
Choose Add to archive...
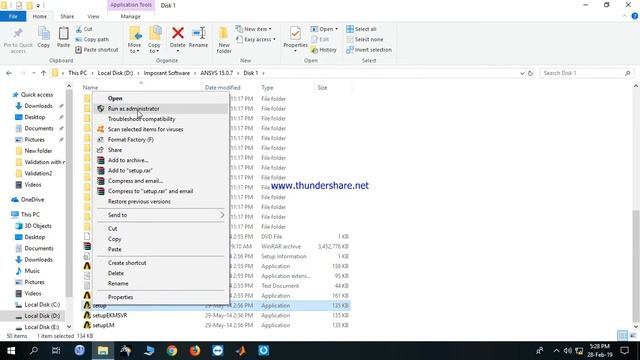[161, 160]
